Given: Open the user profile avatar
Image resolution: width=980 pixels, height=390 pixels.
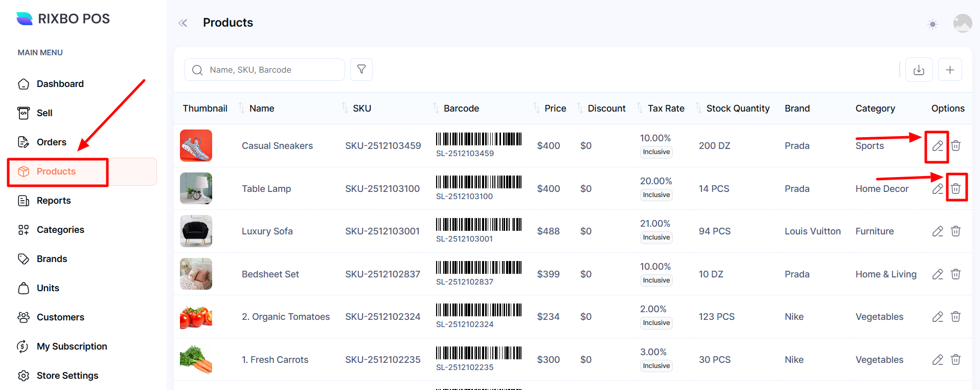Looking at the screenshot, I should (962, 24).
